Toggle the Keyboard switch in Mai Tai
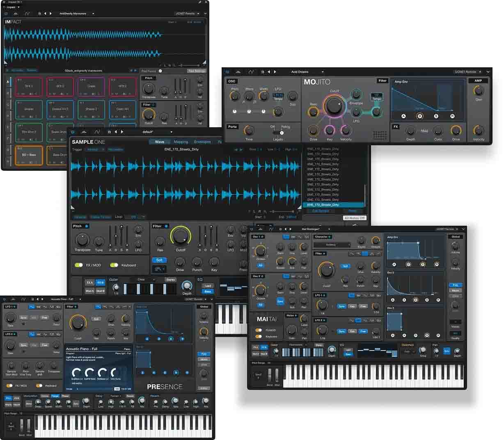 pyautogui.click(x=259, y=337)
